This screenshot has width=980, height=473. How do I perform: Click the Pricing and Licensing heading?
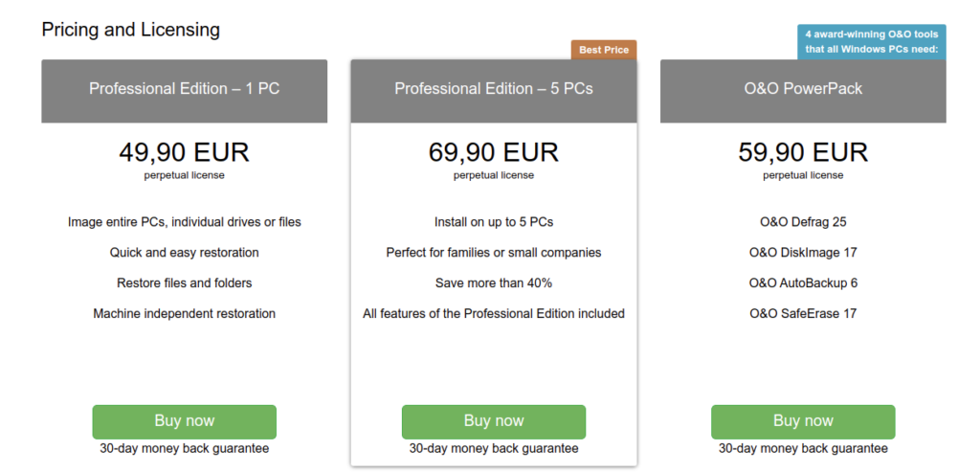tap(130, 30)
